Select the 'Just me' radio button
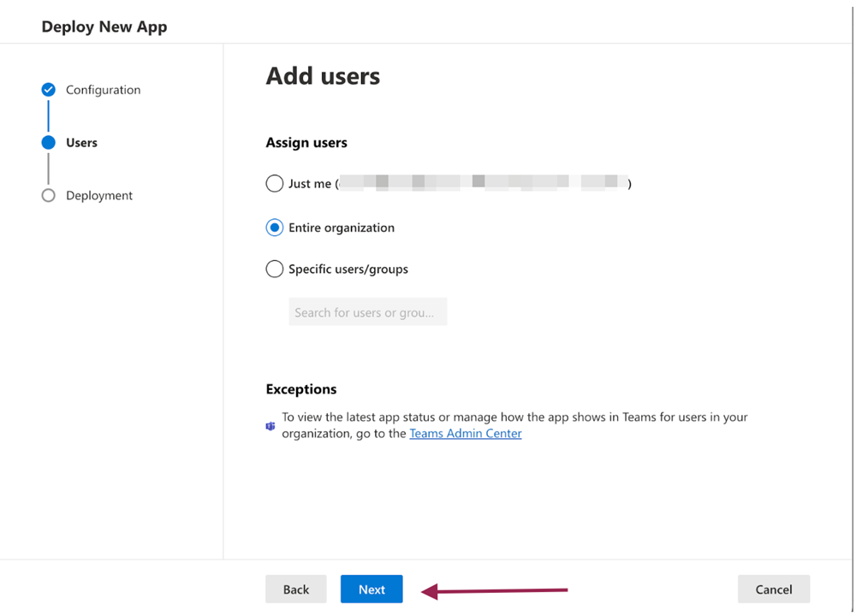Viewport: 856px width, 616px height. tap(274, 184)
